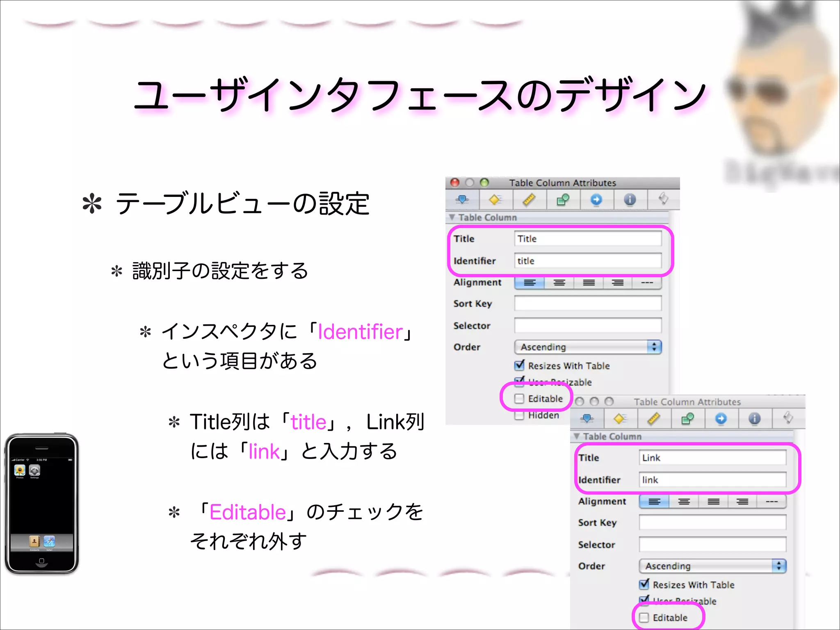Open Attributes inspector tab in upper window
Image resolution: width=840 pixels, height=630 pixels.
click(463, 200)
